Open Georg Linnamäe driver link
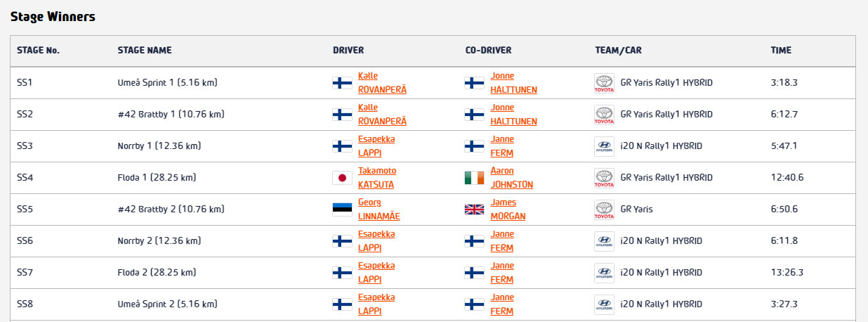Screen dimensions: 868x322 coord(379,210)
